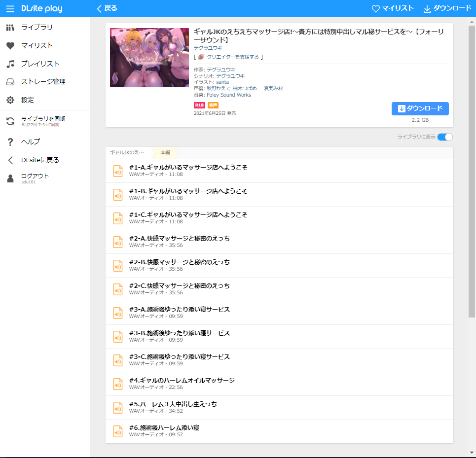476x458 pixels.
Task: Open voice actor 秋野かえで link
Action: coord(219,89)
